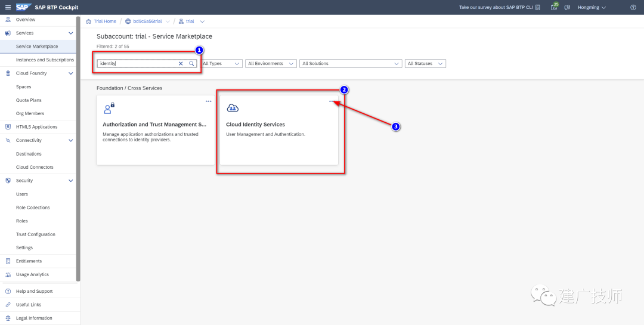Open trial subaccount breadcrumb link
644x325 pixels.
point(190,21)
